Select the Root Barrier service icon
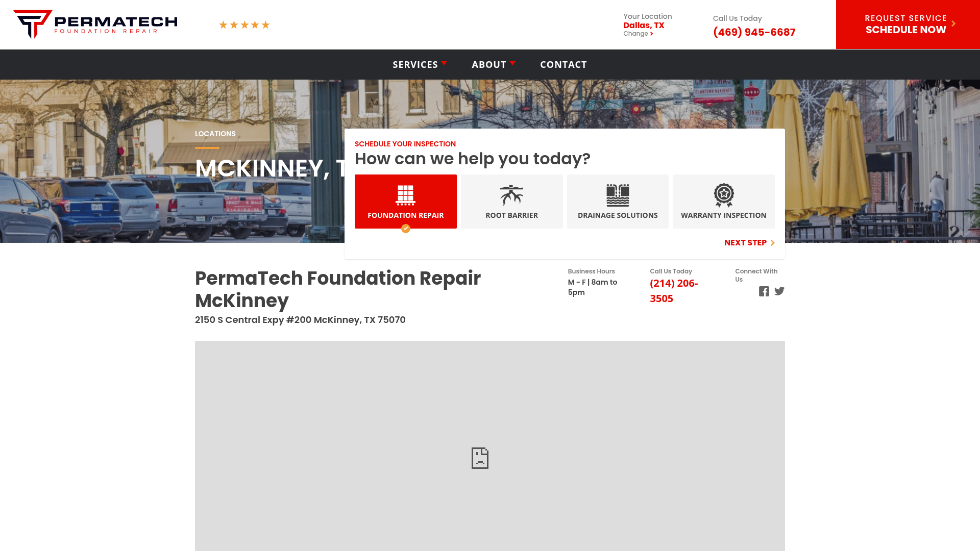Image resolution: width=980 pixels, height=551 pixels. click(511, 195)
